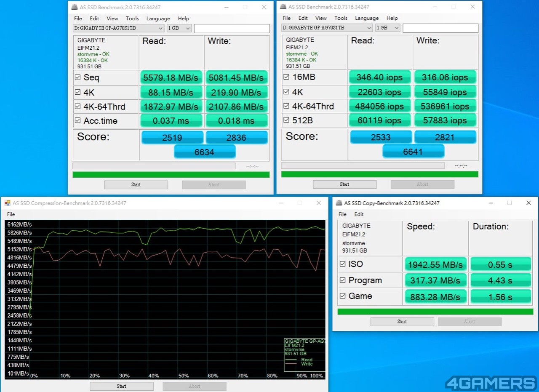Click the read score 2519

[x=172, y=137]
